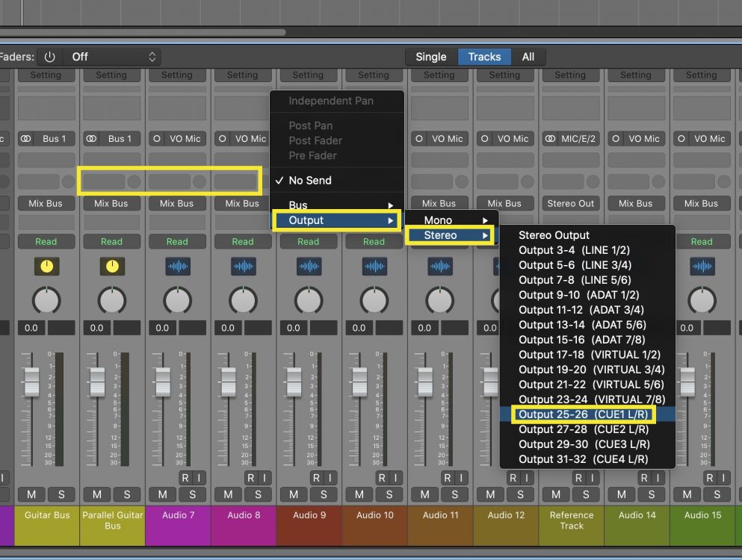Click the waveform icon on Audio 10

point(374,267)
